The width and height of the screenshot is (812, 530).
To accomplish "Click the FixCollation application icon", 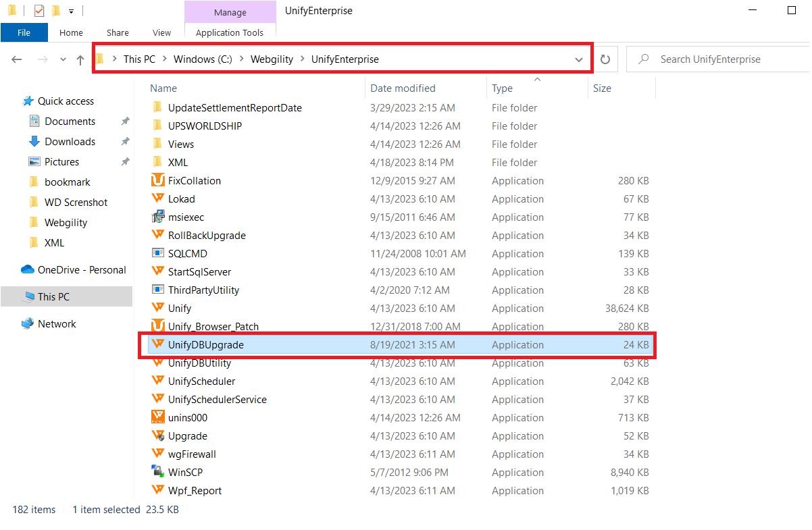I will click(x=157, y=180).
